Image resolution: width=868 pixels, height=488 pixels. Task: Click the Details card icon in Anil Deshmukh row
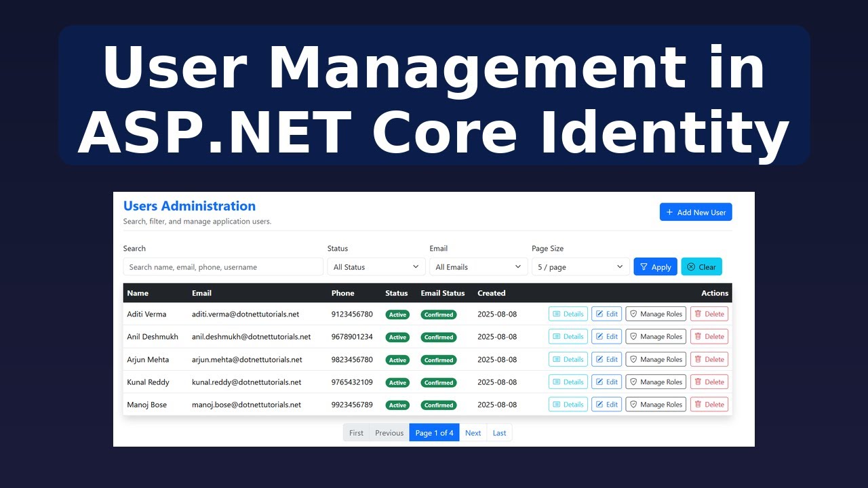(557, 336)
